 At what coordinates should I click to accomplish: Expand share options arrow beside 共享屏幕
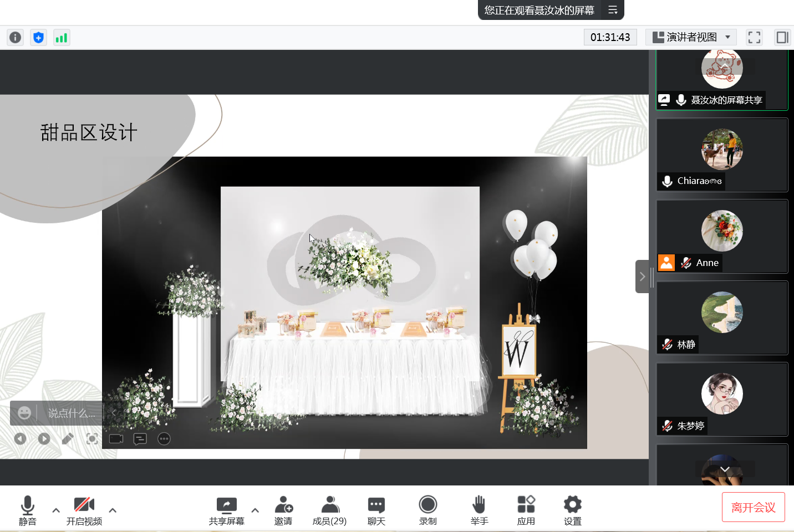click(255, 510)
